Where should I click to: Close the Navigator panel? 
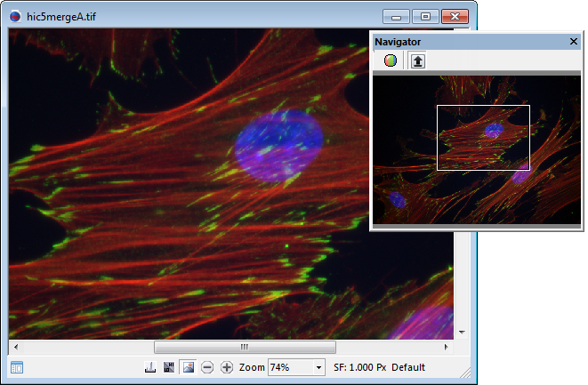coord(574,42)
